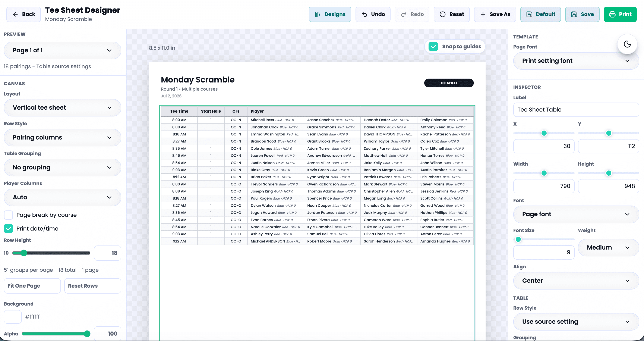Click the Save As button label
644x341 pixels.
tap(500, 14)
